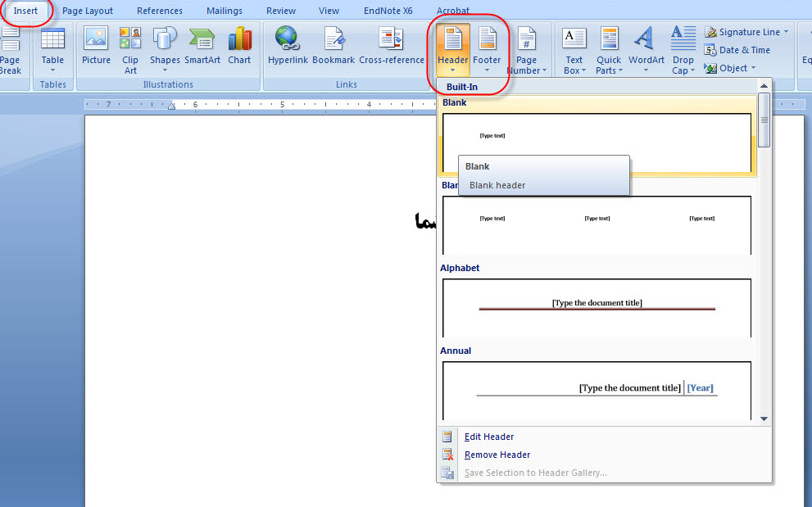Expand the Shapes dropdown

pos(165,49)
